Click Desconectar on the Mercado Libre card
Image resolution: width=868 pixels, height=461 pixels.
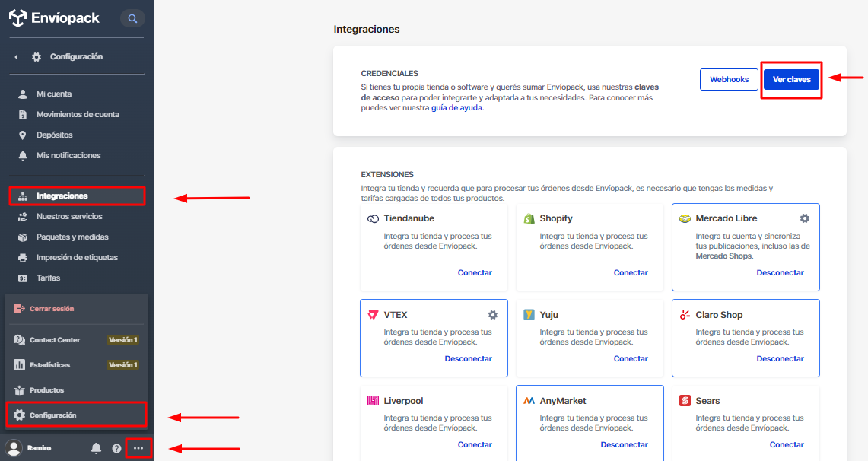[x=780, y=272]
